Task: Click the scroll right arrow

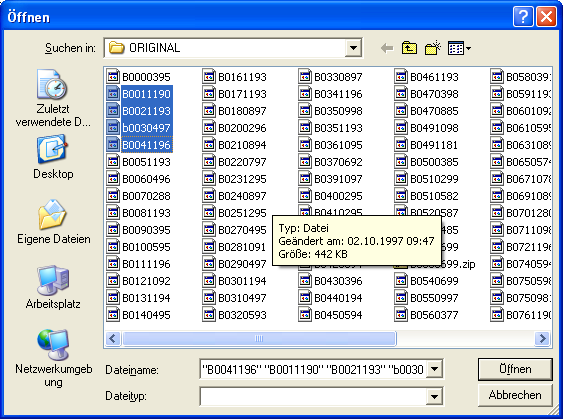Action: pos(542,338)
